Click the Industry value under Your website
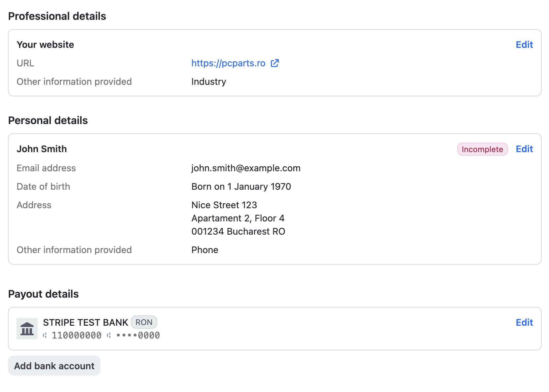The height and width of the screenshot is (392, 549). click(x=209, y=82)
